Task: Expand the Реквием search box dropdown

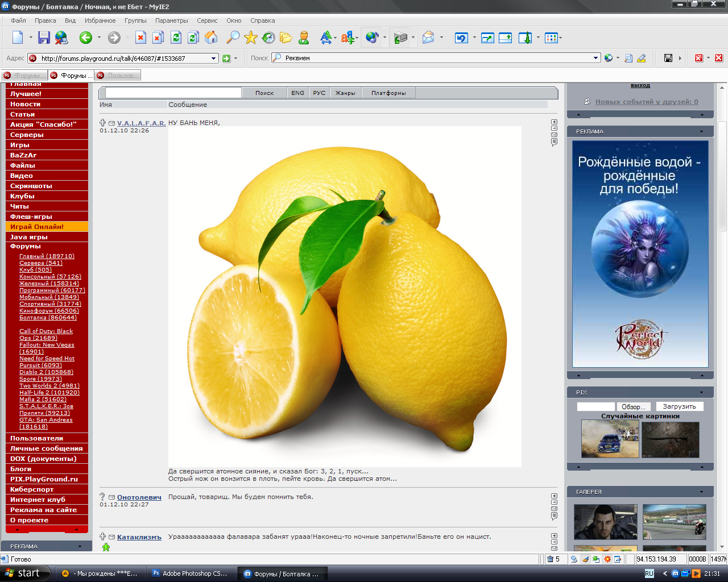Action: pyautogui.click(x=596, y=58)
